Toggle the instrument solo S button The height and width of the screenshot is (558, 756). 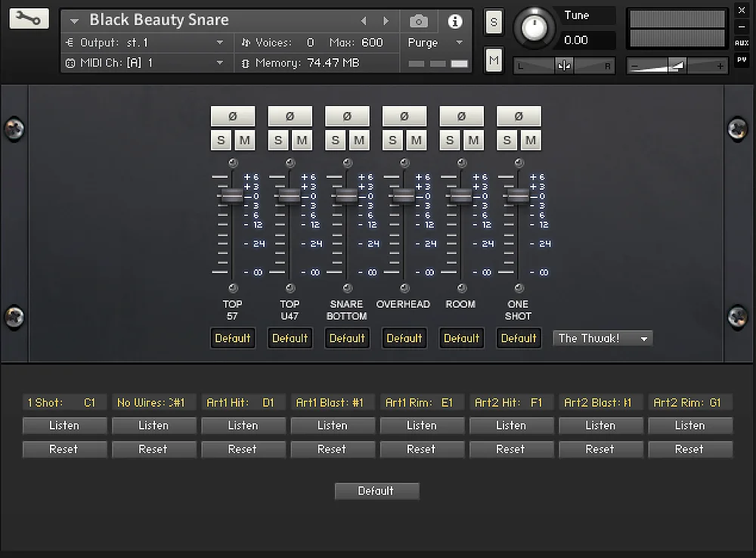pos(494,22)
